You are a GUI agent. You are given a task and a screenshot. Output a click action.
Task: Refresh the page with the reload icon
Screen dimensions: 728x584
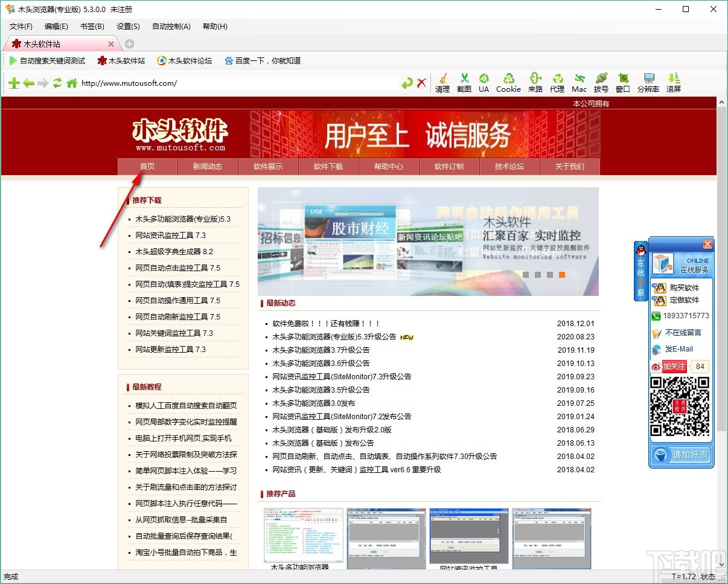tap(57, 83)
